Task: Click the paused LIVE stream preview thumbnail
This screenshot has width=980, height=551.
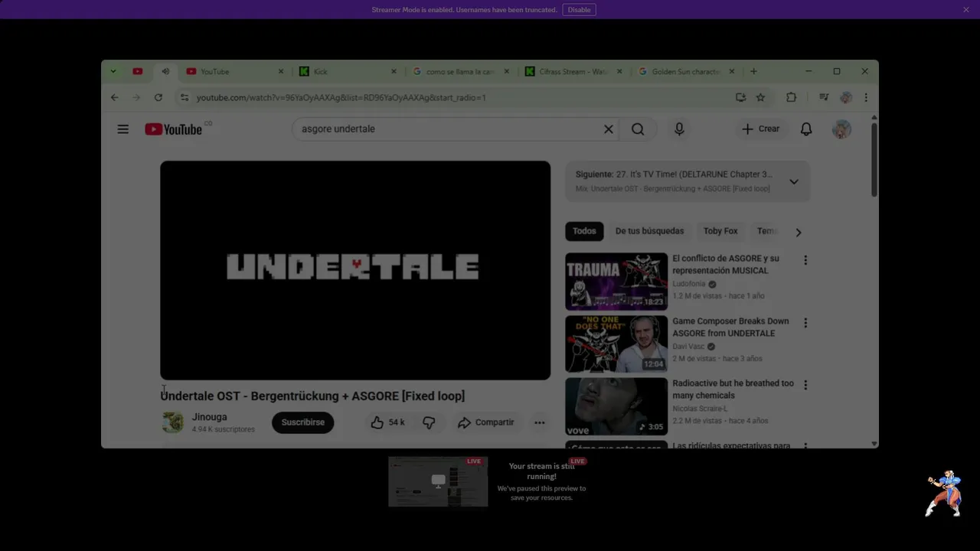Action: pos(438,482)
